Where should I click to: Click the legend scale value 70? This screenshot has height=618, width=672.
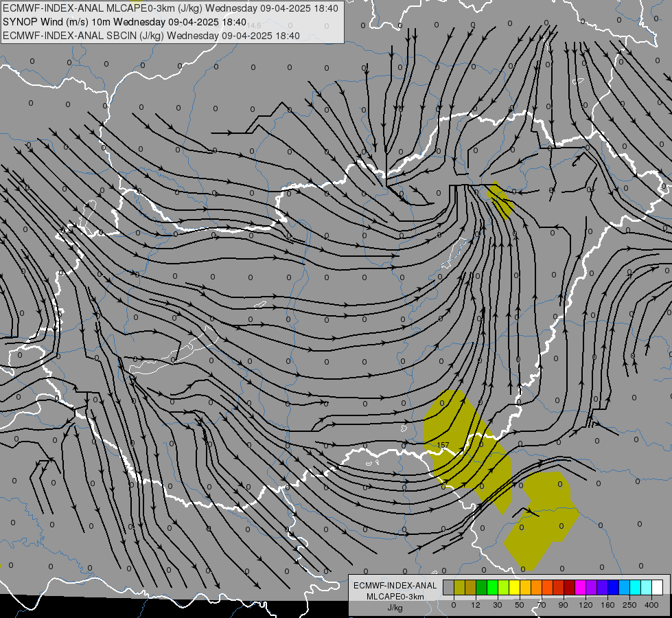coord(542,605)
